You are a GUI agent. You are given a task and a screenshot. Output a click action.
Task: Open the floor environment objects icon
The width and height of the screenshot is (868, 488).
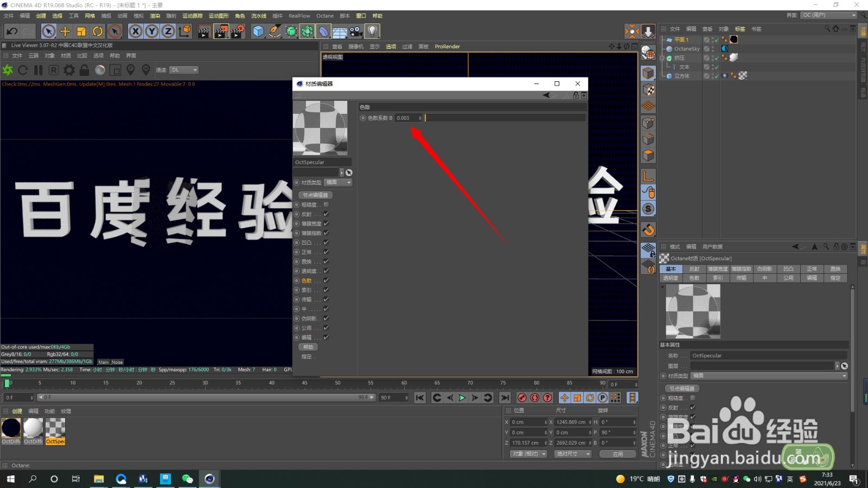pos(340,31)
